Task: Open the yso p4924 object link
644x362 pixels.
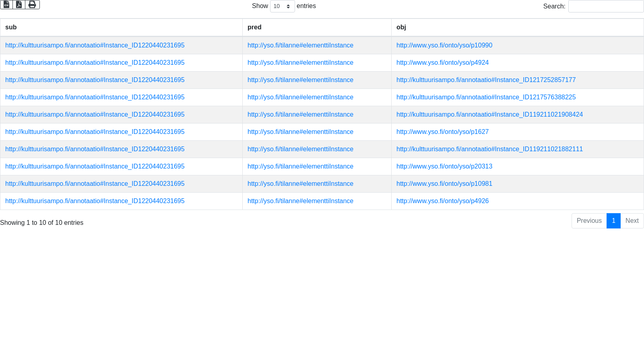Action: [442, 63]
